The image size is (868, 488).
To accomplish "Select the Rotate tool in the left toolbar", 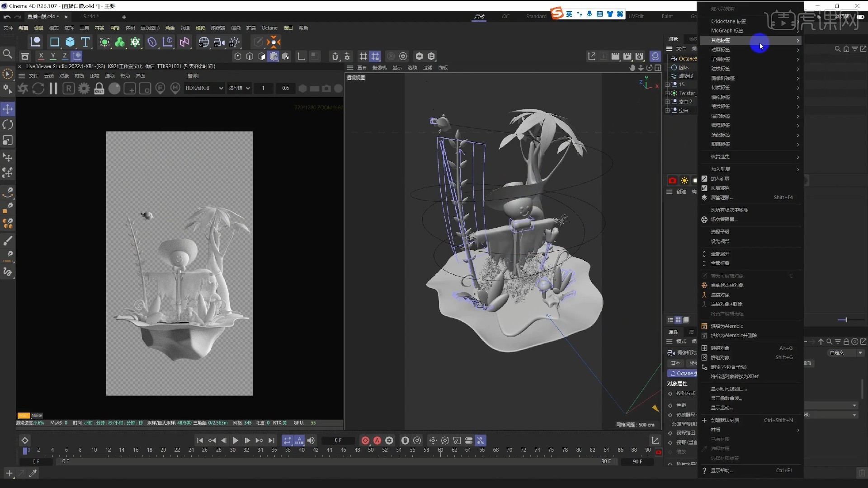I will click(7, 125).
